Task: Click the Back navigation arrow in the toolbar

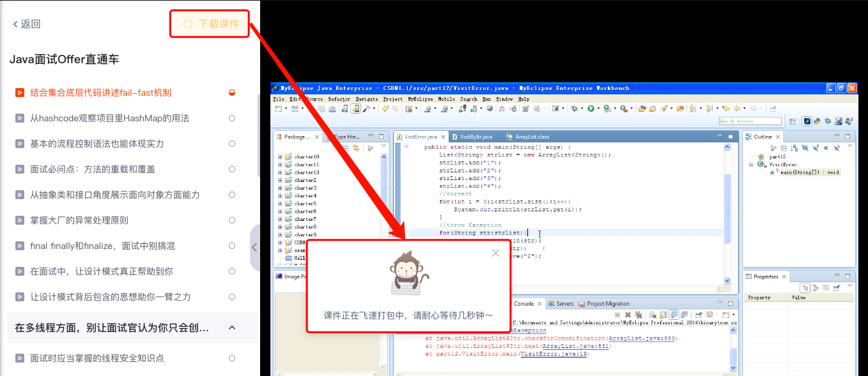Action: pos(736,109)
